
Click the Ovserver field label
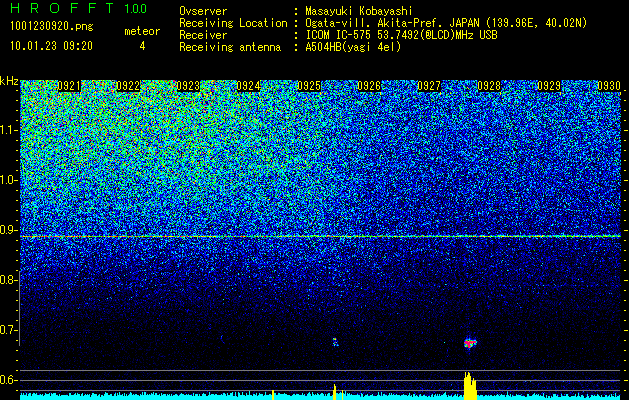click(x=203, y=11)
